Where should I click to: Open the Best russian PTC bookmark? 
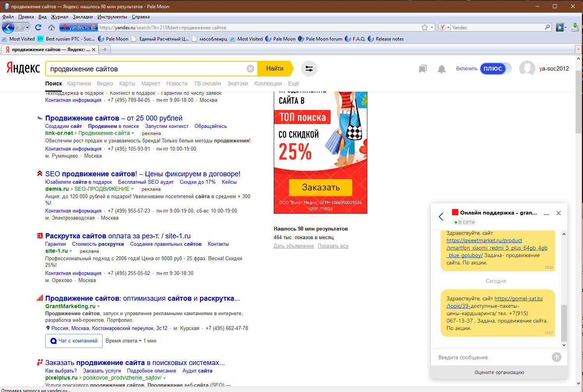click(66, 39)
